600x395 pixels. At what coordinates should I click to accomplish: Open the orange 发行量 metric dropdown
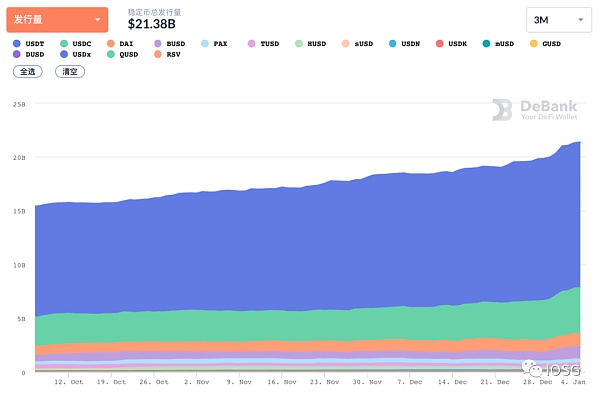click(57, 20)
